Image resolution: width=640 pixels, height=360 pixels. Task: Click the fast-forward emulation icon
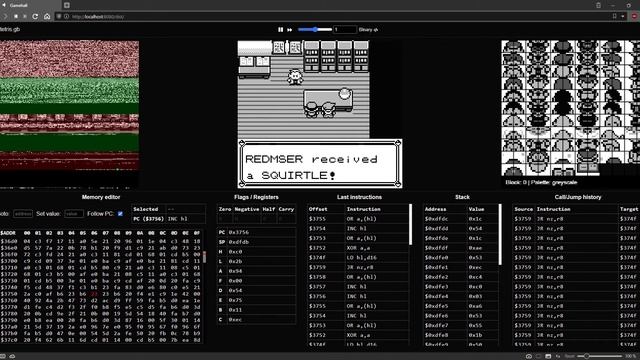(289, 30)
